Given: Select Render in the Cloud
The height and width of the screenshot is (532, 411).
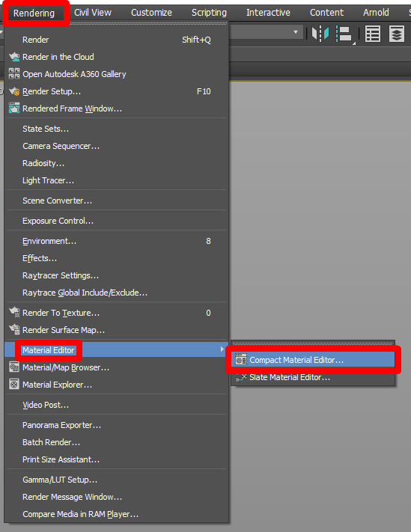Looking at the screenshot, I should pos(116,57).
